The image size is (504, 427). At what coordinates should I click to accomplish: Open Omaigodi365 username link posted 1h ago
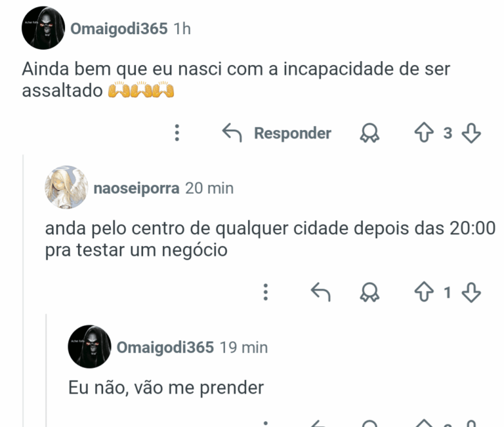120,29
